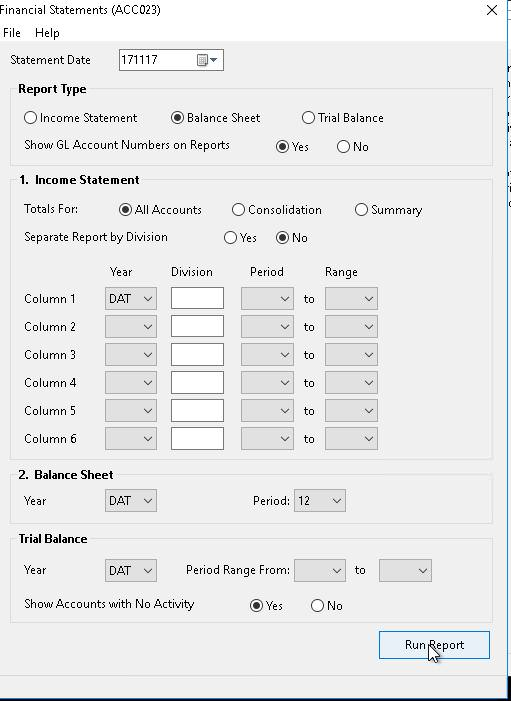The image size is (511, 701).
Task: Open the Balance Sheet Period dropdown
Action: pyautogui.click(x=320, y=501)
